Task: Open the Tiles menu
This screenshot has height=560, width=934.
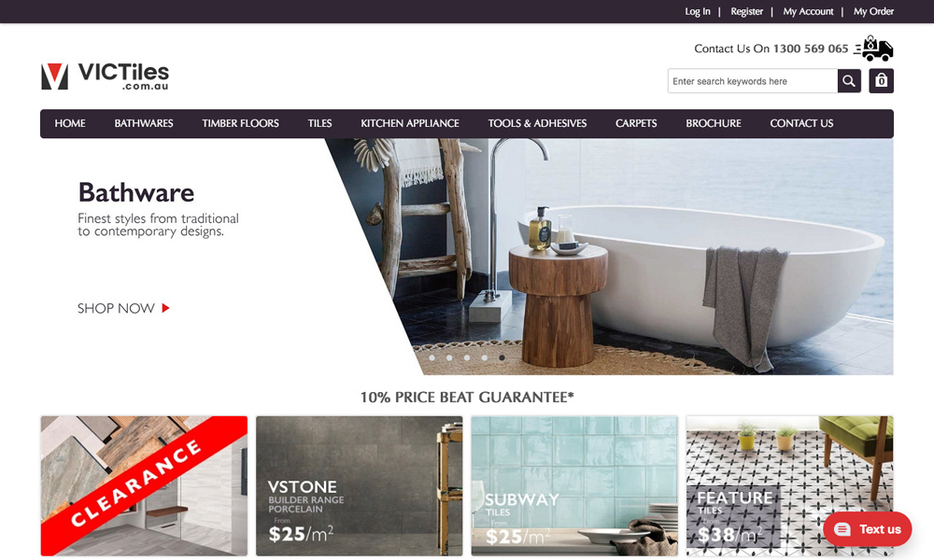Action: (x=319, y=123)
